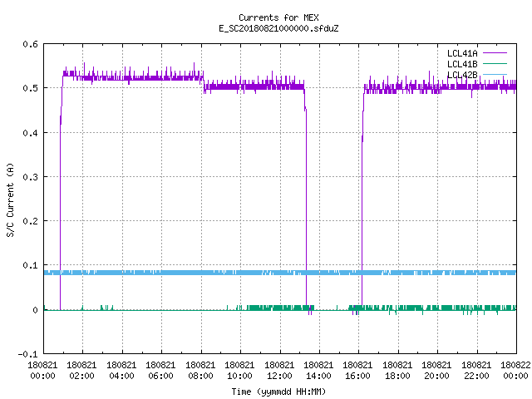The width and height of the screenshot is (532, 399).
Task: Click the x-axis tick 180821 12:00
Action: 279,370
